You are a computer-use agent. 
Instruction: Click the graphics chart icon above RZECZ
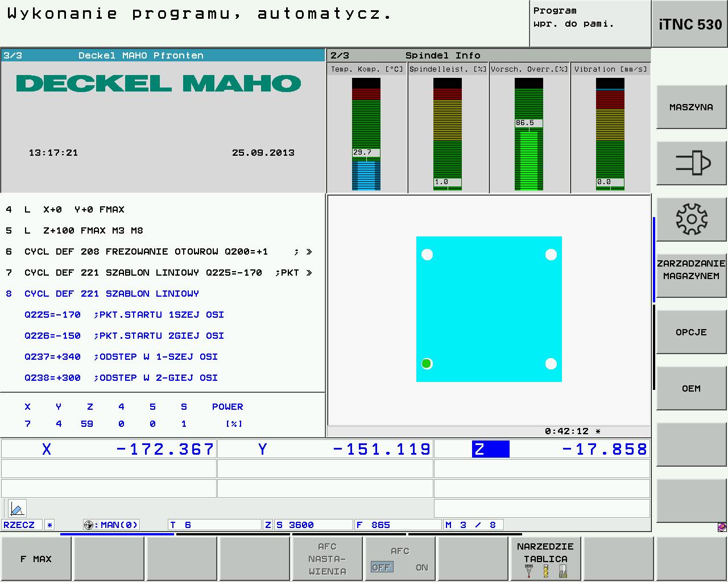pyautogui.click(x=17, y=509)
